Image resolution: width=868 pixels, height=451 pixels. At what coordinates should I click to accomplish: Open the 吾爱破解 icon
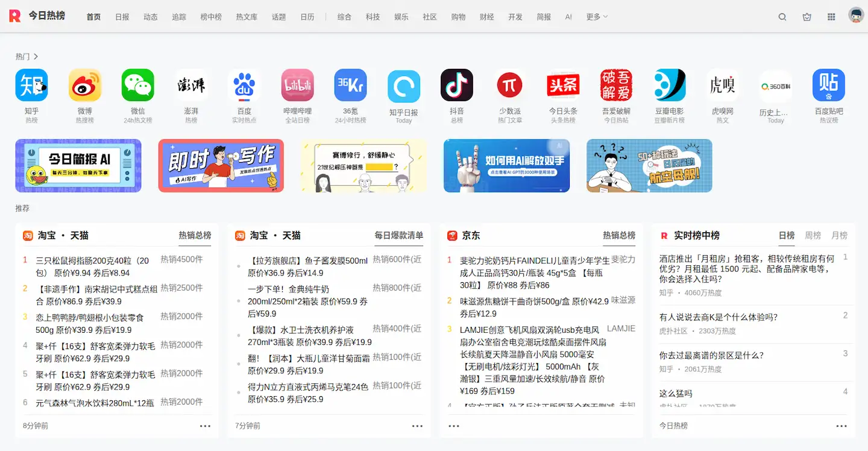[x=616, y=85]
